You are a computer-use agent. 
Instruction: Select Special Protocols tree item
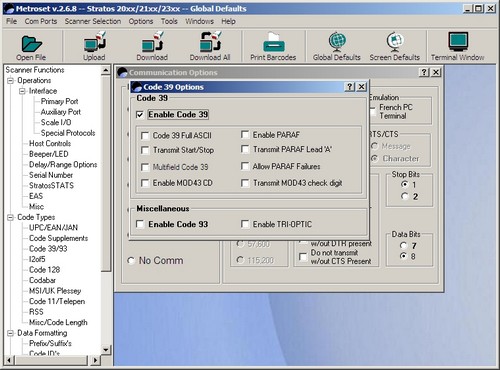(x=68, y=133)
